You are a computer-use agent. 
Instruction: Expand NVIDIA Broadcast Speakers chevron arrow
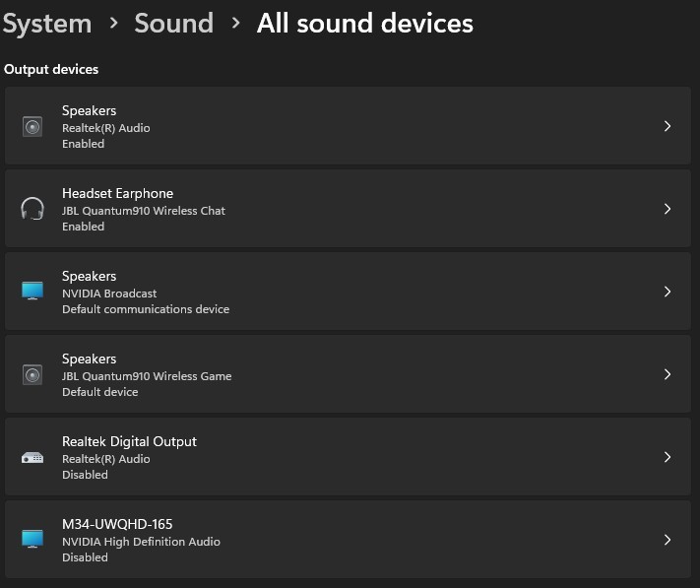pyautogui.click(x=667, y=292)
